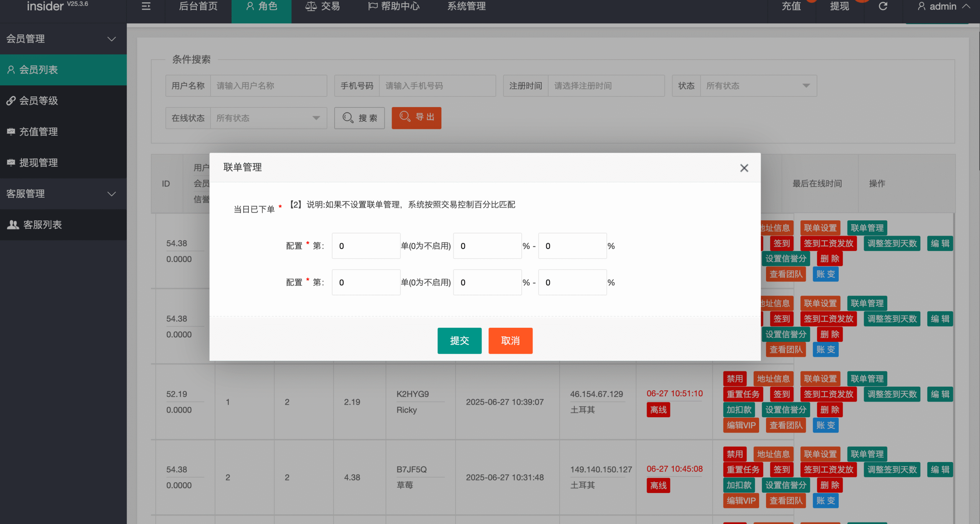
Task: Open the 帮助中心 top menu
Action: (x=394, y=7)
